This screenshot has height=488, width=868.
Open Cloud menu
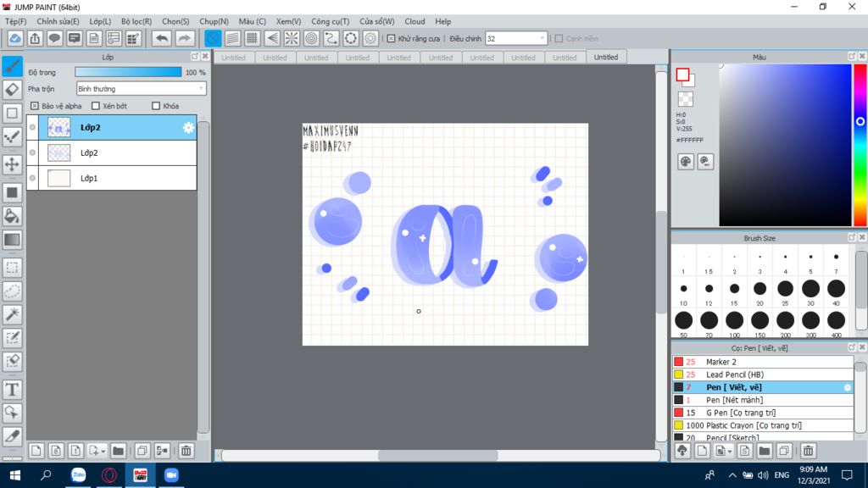(415, 21)
